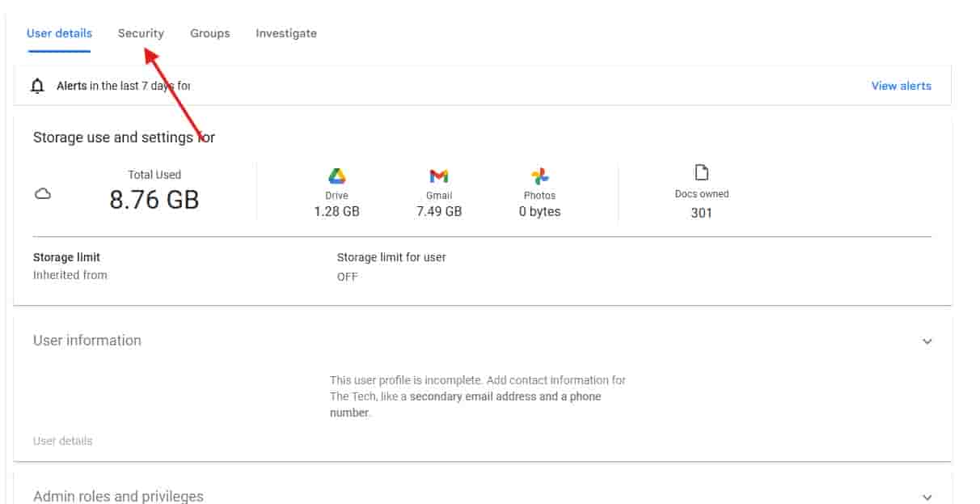
Task: Select the Investigate tab
Action: point(286,33)
